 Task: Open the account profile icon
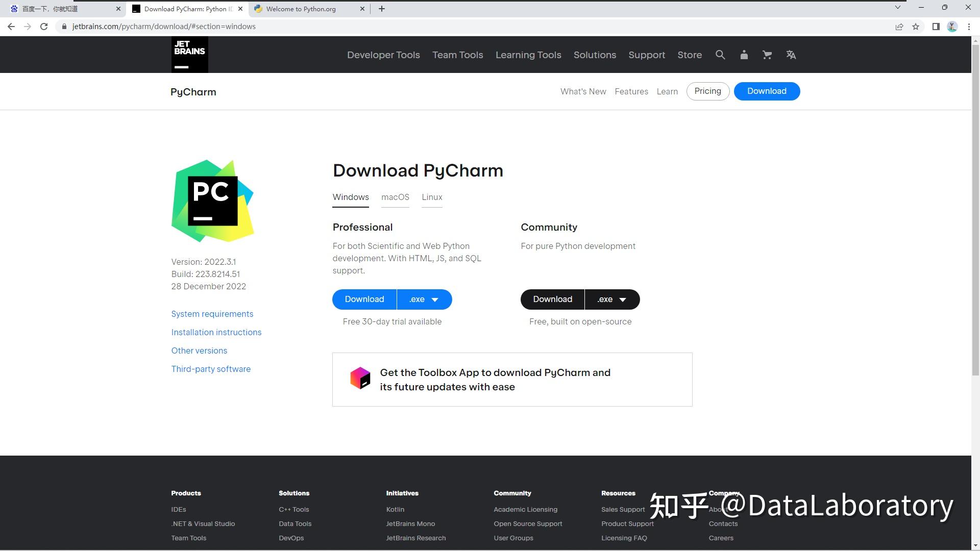(744, 55)
